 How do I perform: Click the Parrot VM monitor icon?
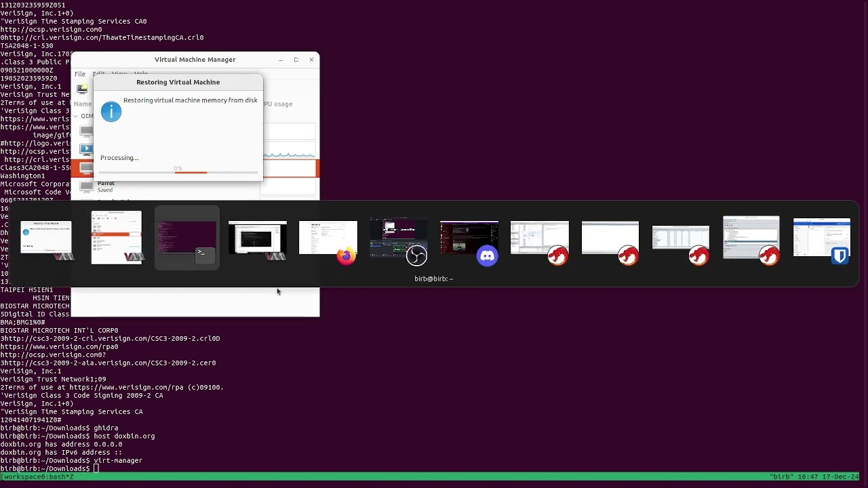click(86, 186)
